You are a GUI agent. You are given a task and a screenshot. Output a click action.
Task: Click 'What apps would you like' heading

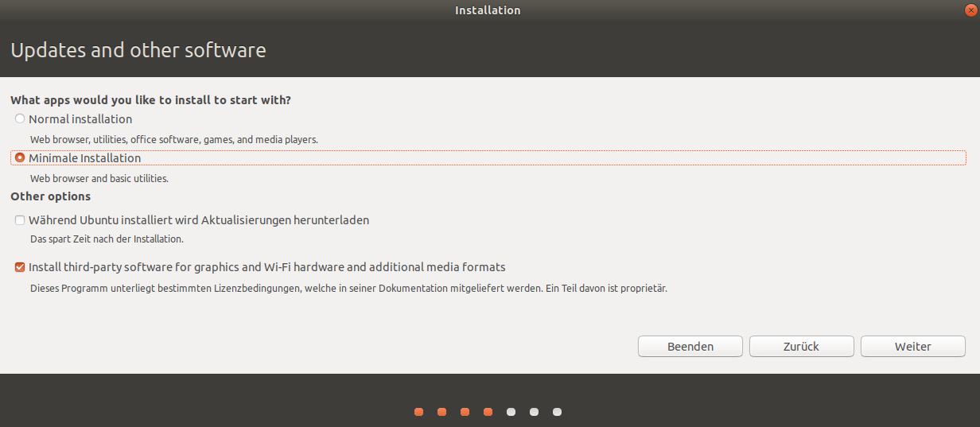pos(150,101)
